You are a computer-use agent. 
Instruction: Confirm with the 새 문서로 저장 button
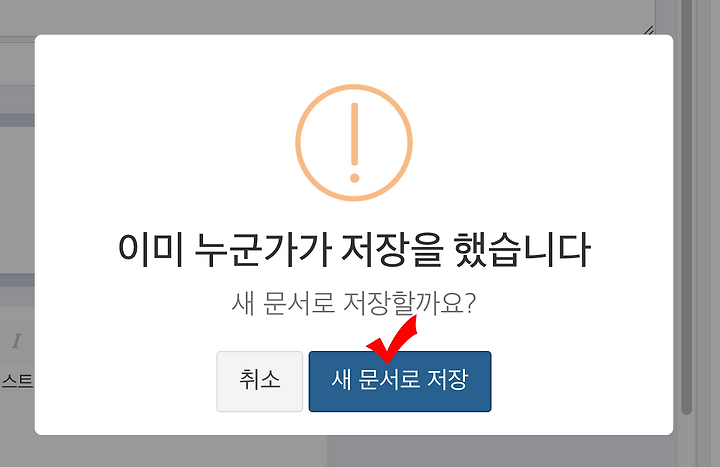click(x=400, y=381)
